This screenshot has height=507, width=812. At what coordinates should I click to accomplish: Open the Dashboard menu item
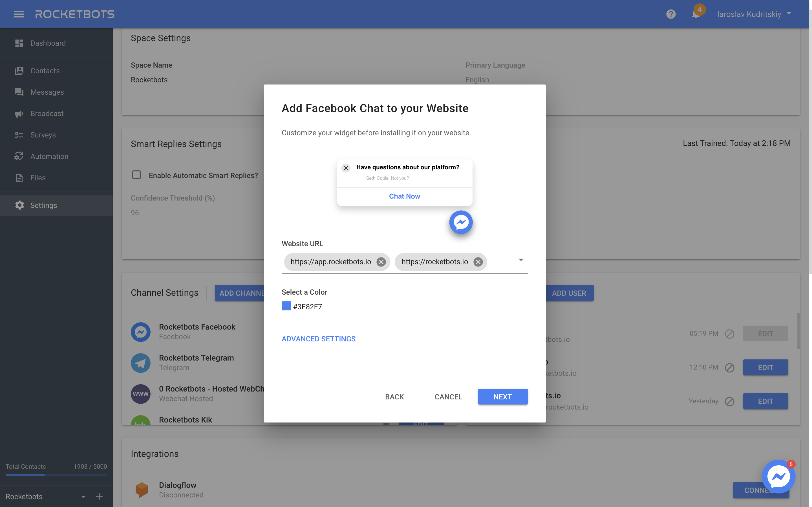coord(48,43)
